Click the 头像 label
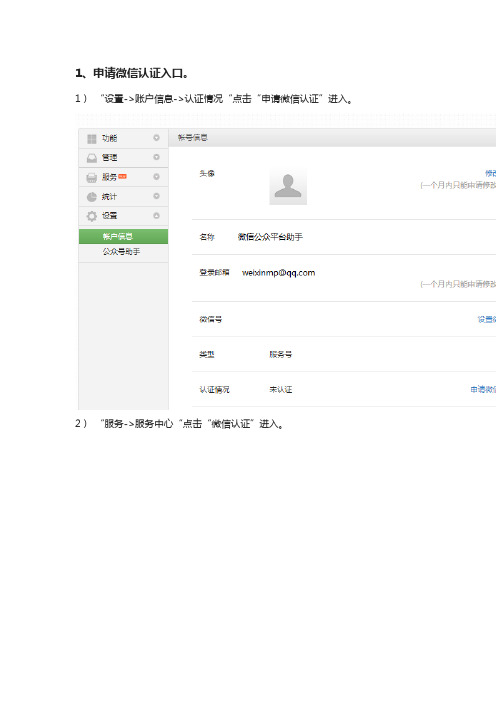Image resolution: width=496 pixels, height=702 pixels. [x=207, y=174]
